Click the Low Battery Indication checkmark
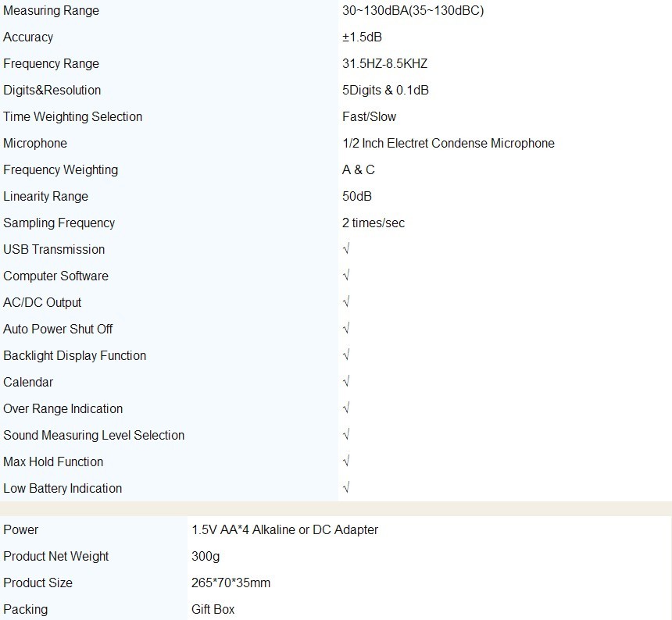The image size is (672, 620). point(346,488)
